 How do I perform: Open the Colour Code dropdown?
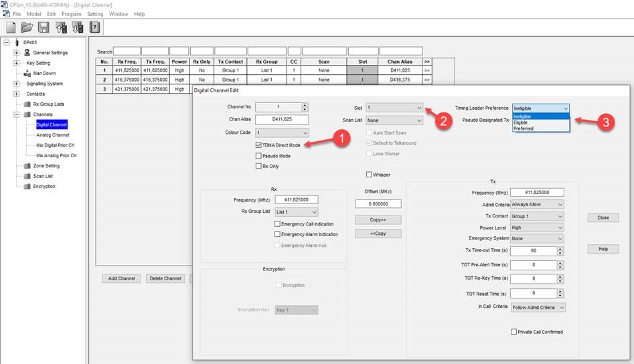[x=283, y=132]
